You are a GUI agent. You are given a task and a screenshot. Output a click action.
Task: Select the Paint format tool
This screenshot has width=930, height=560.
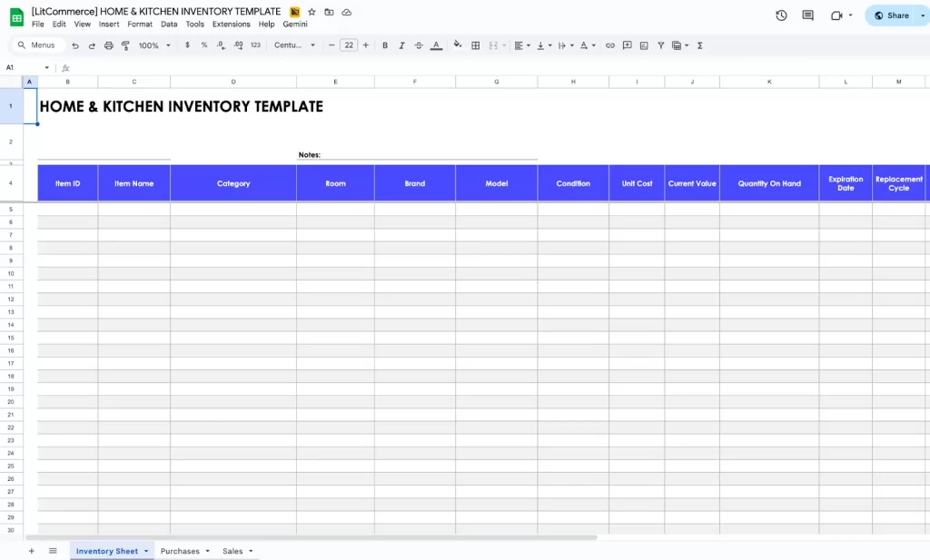(124, 44)
